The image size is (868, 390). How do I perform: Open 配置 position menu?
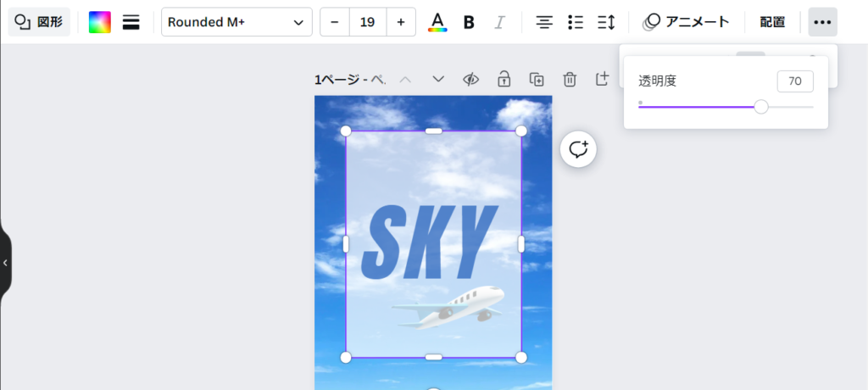[772, 22]
